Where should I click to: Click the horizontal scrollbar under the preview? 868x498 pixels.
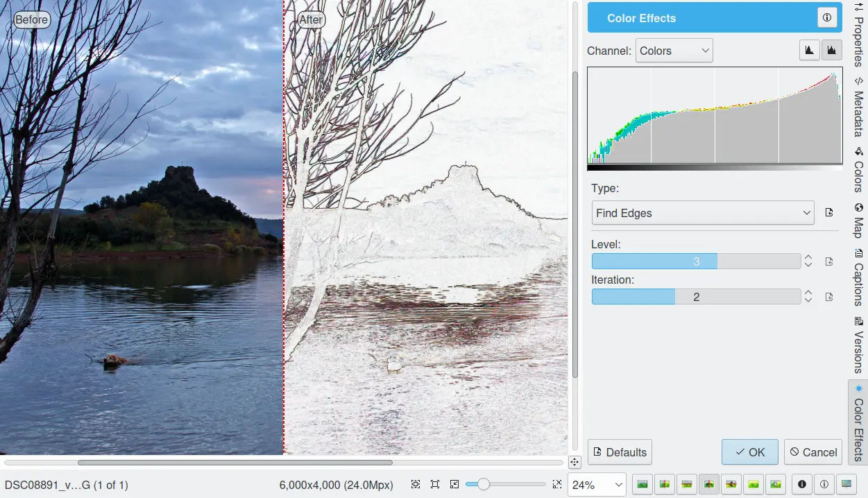pyautogui.click(x=235, y=463)
